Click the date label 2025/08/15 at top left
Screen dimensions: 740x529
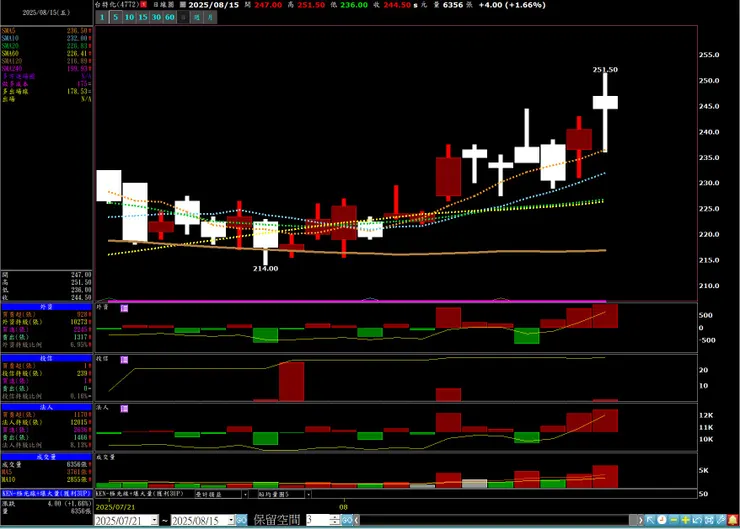[x=46, y=13]
